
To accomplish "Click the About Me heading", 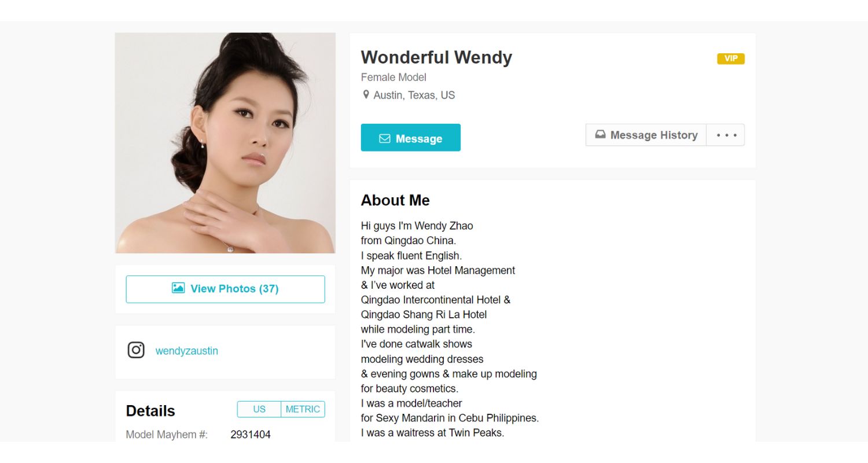I will pyautogui.click(x=395, y=200).
